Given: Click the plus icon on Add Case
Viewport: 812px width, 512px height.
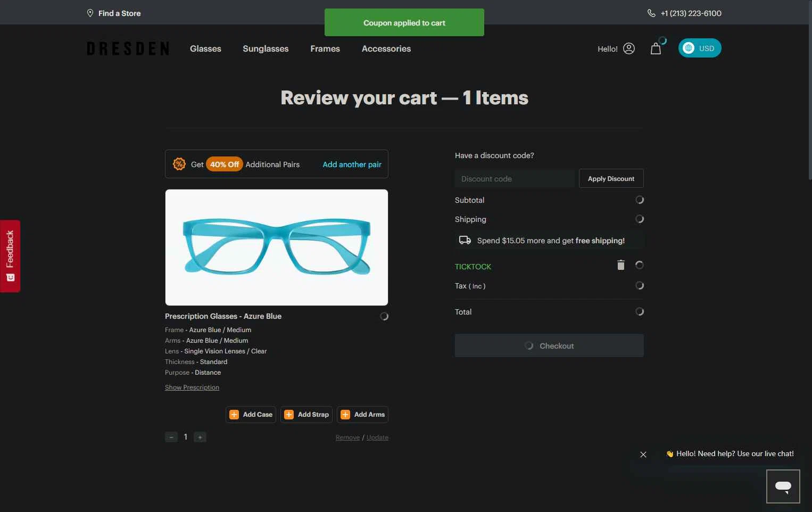Looking at the screenshot, I should [234, 415].
